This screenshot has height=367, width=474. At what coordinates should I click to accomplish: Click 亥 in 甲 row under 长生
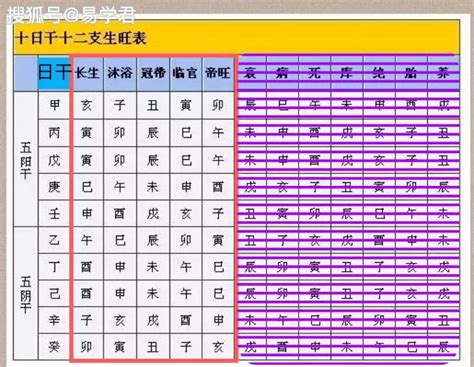[x=87, y=105]
